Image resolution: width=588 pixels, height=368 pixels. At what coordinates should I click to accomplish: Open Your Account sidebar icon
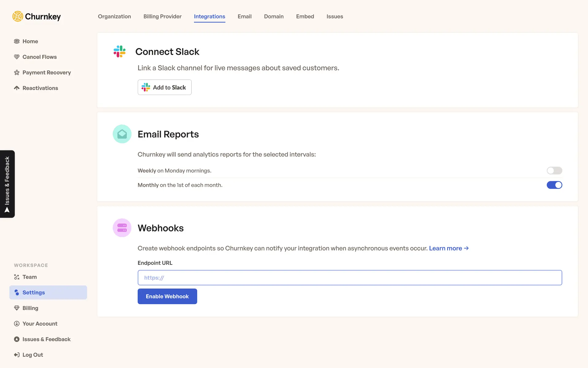[x=17, y=324]
